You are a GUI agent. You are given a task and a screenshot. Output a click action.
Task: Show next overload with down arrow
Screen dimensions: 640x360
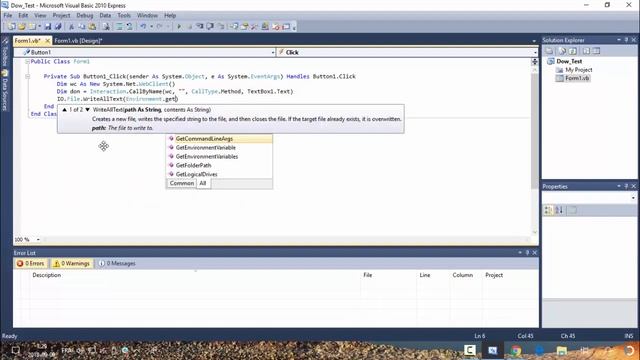tap(87, 110)
